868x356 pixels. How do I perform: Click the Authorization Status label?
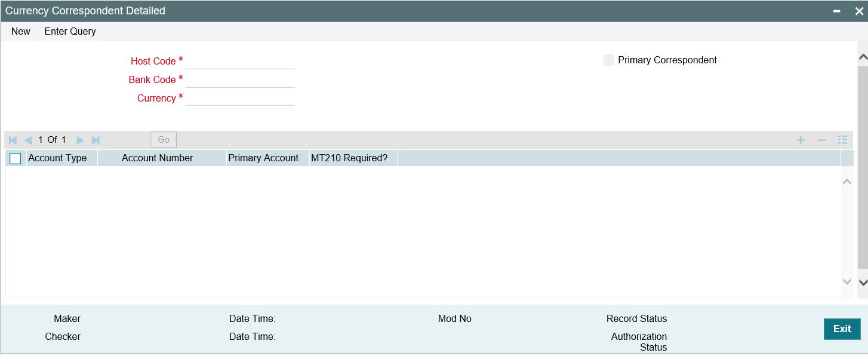[x=639, y=342]
